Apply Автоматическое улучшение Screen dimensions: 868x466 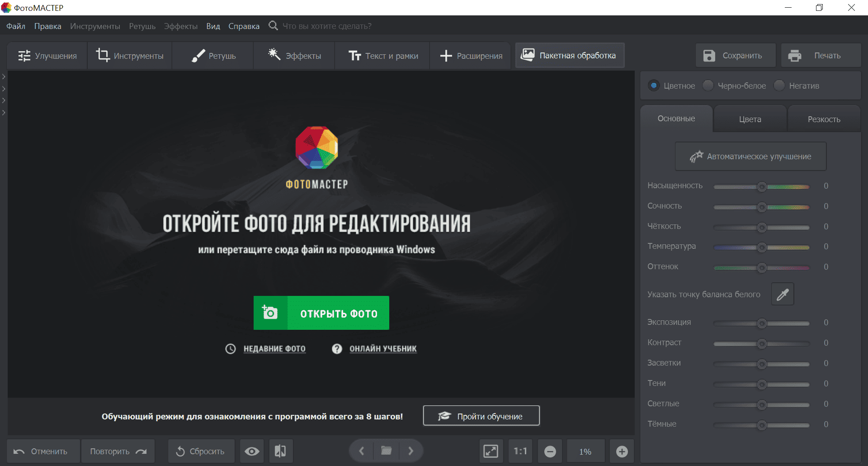pyautogui.click(x=750, y=156)
